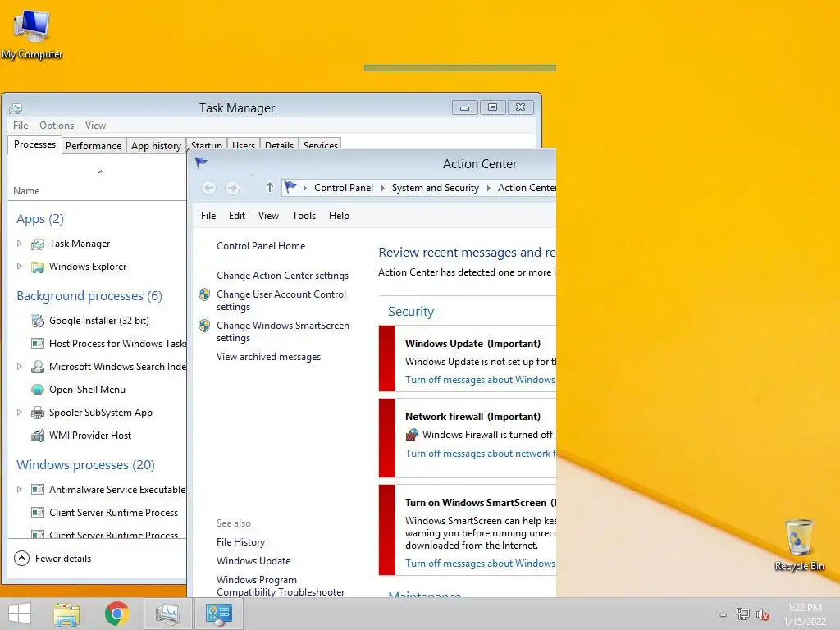Click the Google Installer process icon
The image size is (840, 630).
pos(38,321)
